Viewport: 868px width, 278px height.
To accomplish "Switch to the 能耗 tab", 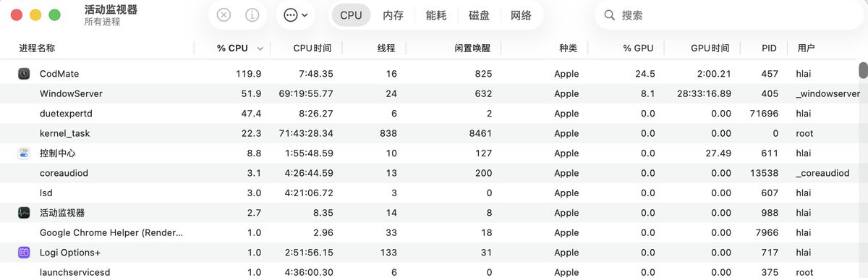I will (436, 15).
